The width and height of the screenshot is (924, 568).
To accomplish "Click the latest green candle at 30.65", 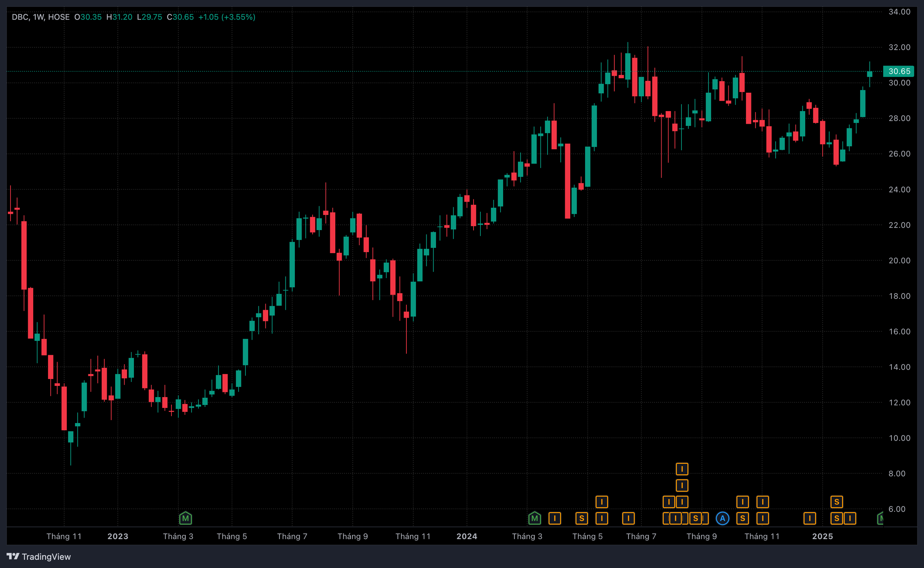I will (869, 74).
